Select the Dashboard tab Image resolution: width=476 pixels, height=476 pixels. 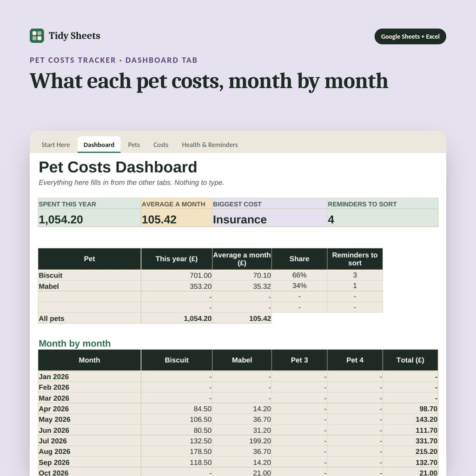click(99, 145)
